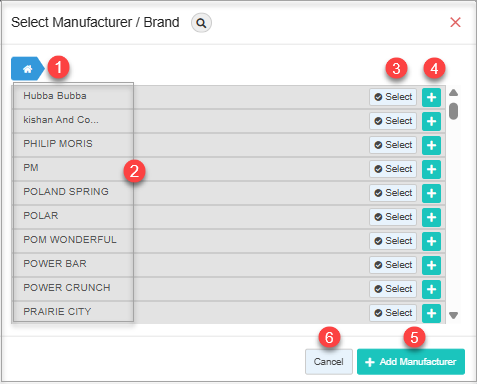Close the Select Manufacturer dialog
The image size is (477, 384).
pyautogui.click(x=455, y=22)
